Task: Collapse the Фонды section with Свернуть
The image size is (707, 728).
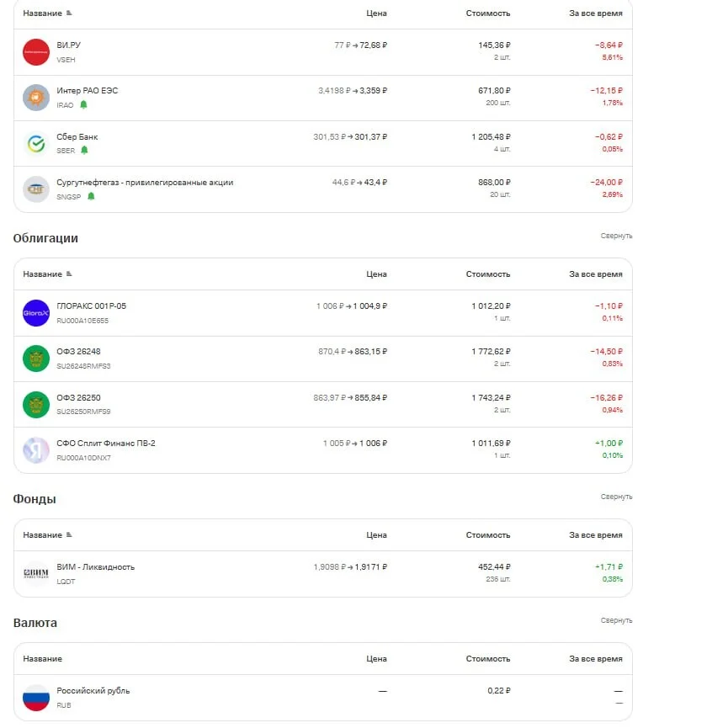Action: [x=616, y=497]
